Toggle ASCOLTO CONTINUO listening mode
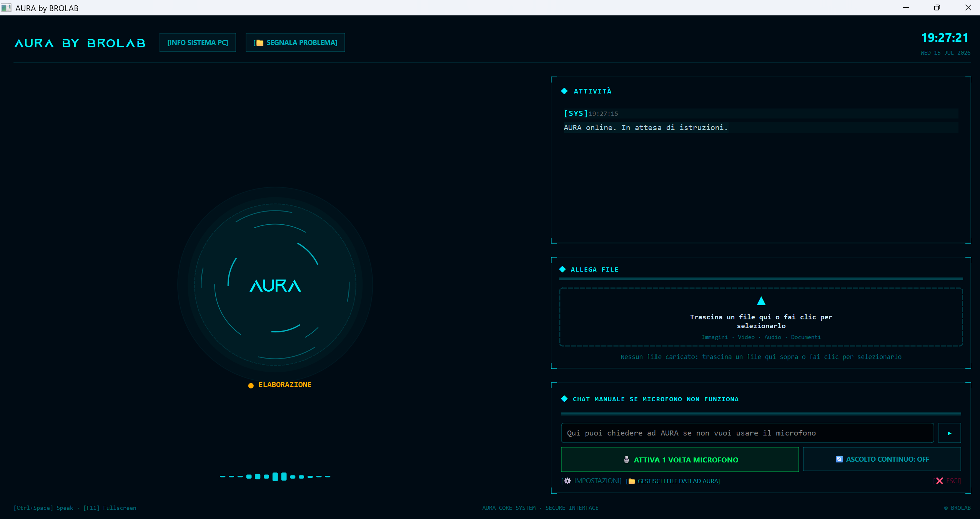Image resolution: width=980 pixels, height=519 pixels. [882, 459]
